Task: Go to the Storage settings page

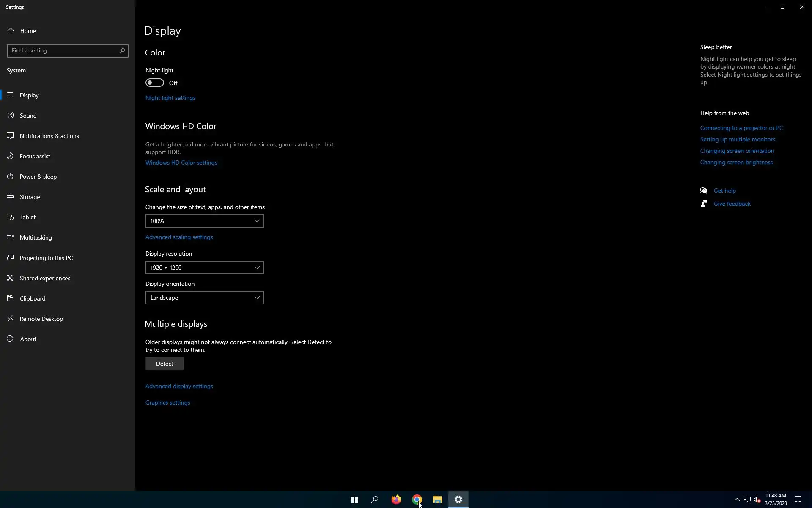Action: 30,197
